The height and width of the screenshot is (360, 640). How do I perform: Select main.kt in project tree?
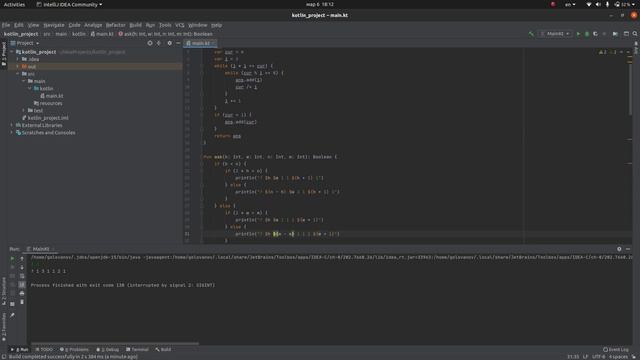[x=52, y=96]
